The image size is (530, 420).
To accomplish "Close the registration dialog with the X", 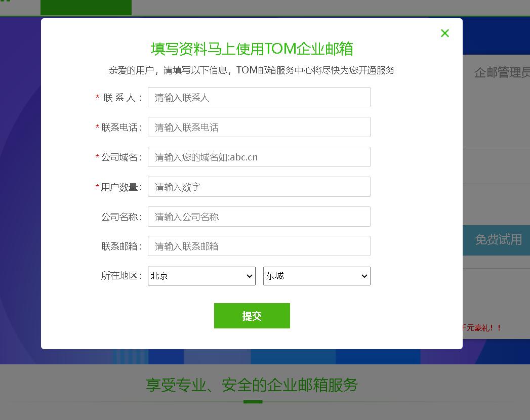I will 444,33.
